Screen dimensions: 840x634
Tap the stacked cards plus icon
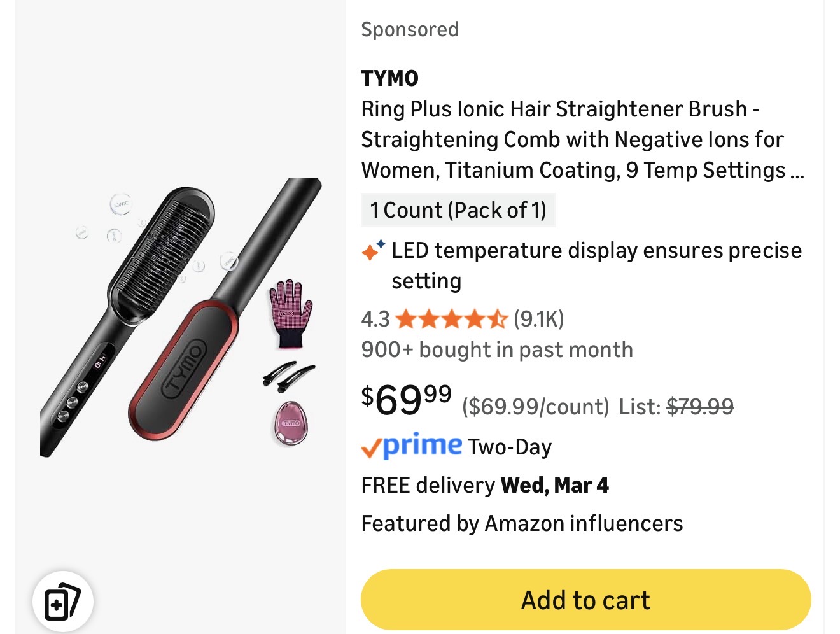(x=62, y=601)
